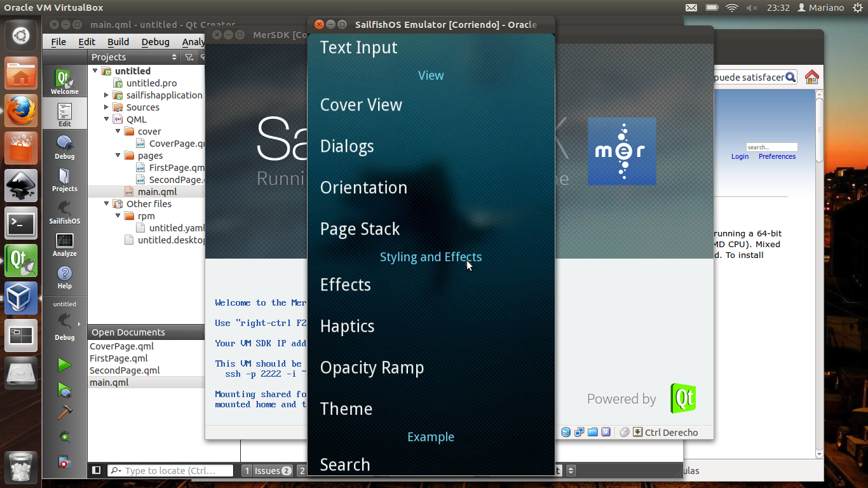
Task: Collapse the untitled project tree node
Action: point(95,71)
